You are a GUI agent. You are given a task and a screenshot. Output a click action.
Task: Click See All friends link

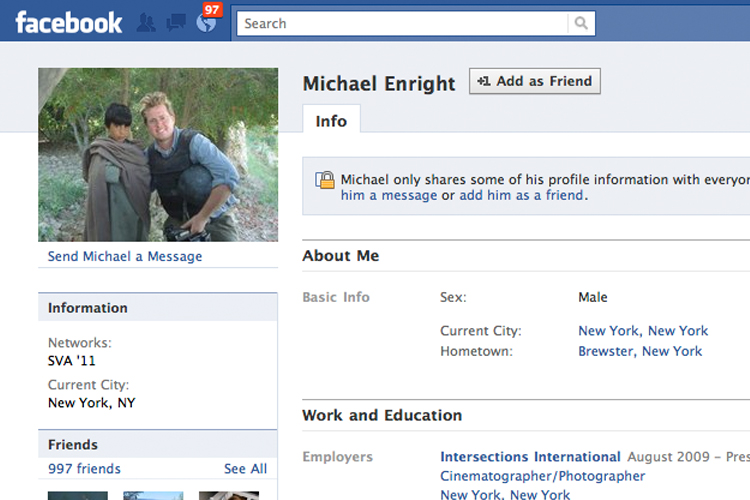[x=245, y=468]
